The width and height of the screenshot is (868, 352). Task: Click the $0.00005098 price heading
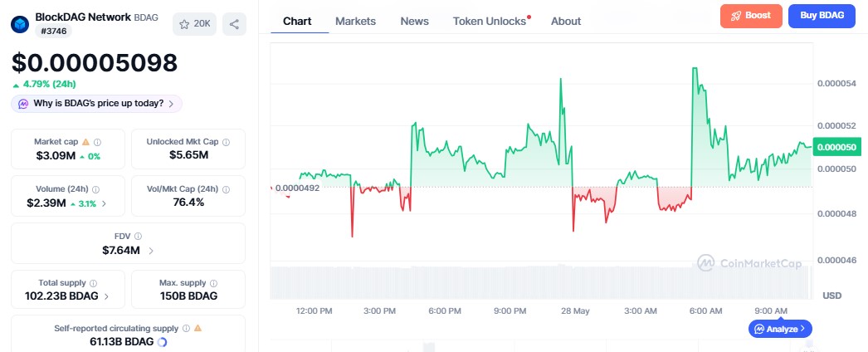(x=95, y=63)
